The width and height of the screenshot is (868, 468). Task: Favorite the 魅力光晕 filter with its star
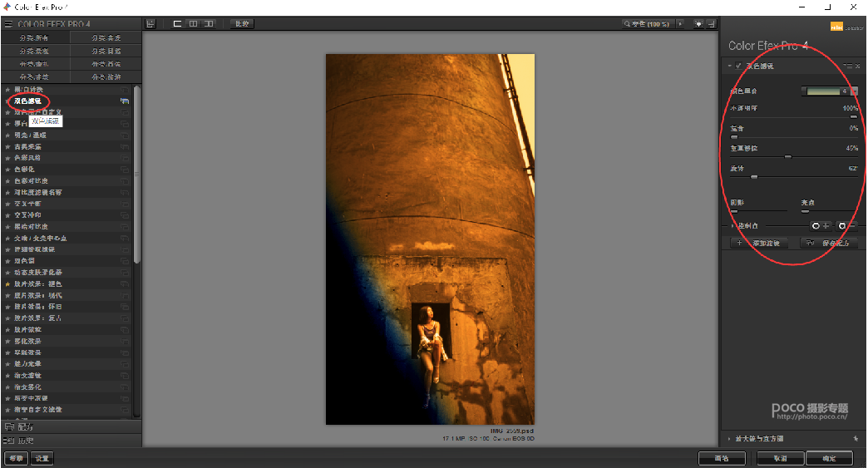click(x=7, y=364)
